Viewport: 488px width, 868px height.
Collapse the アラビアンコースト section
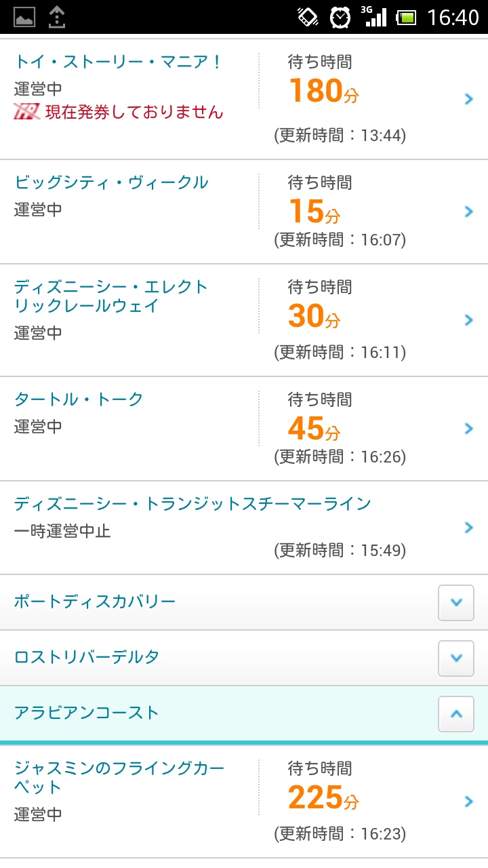(x=456, y=713)
